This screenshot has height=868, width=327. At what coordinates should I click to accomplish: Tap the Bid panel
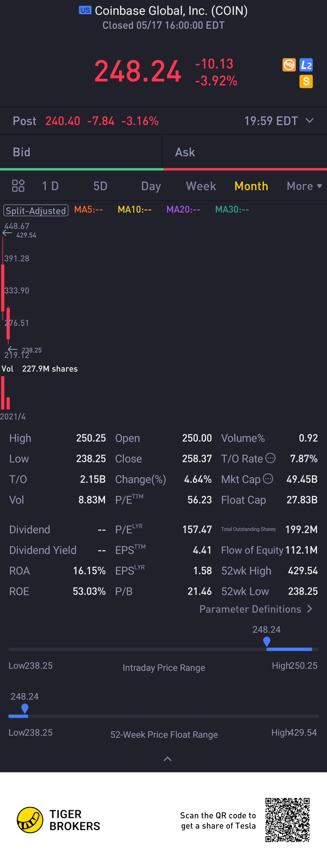(x=81, y=152)
